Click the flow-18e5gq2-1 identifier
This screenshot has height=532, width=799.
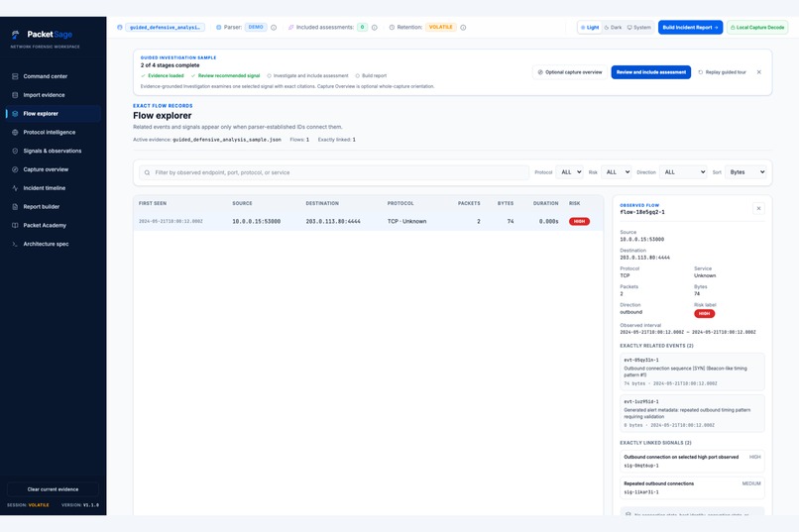(x=642, y=212)
